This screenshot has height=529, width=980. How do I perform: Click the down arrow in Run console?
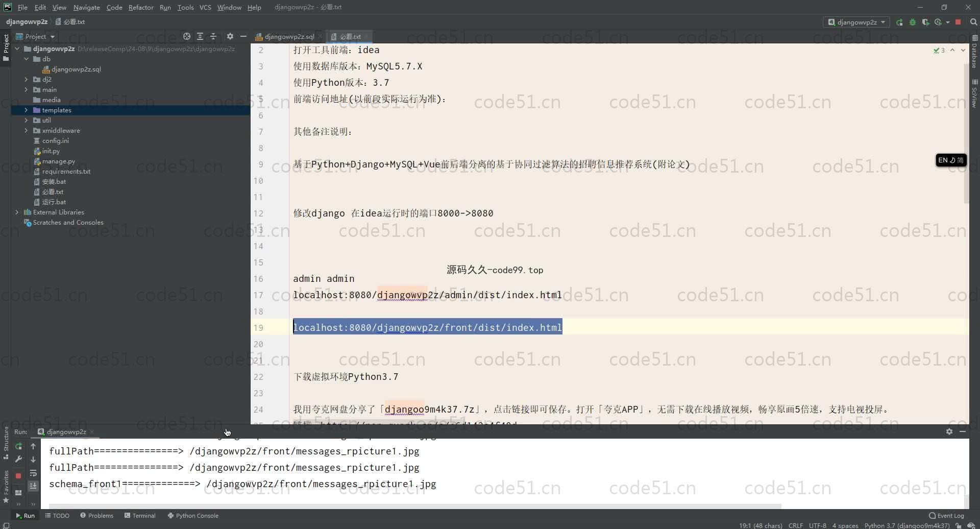(33, 460)
